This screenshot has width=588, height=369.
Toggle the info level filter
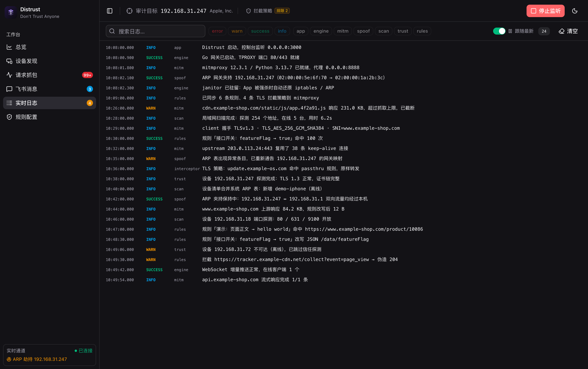[x=282, y=31]
